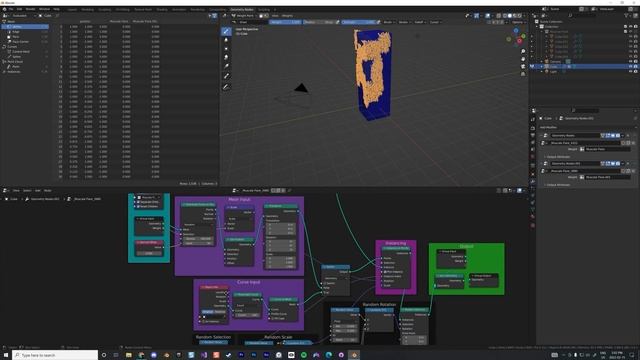Select the Annotate tool in viewport toolbar
This screenshot has width=640, height=360.
click(x=226, y=87)
